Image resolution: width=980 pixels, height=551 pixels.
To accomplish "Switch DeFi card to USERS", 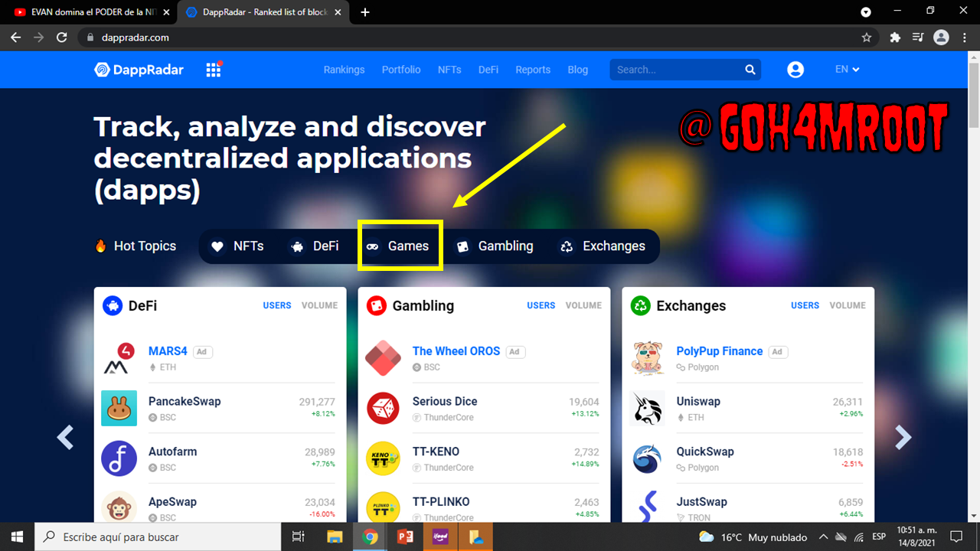I will click(277, 305).
